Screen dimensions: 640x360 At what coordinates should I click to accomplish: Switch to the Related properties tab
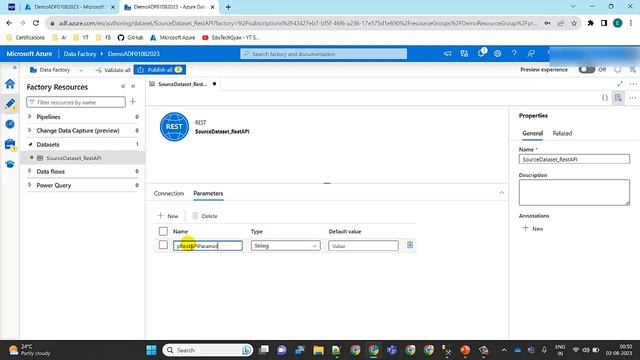tap(562, 133)
